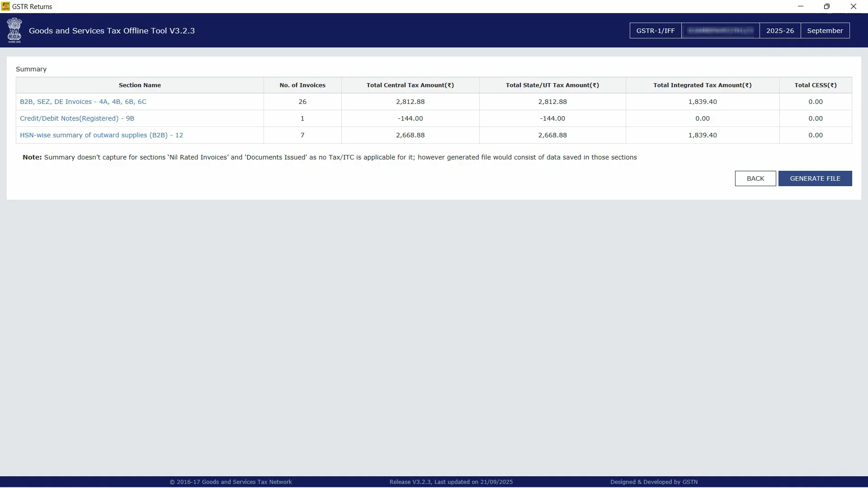Minimize the GSTR Returns window
This screenshot has height=488, width=868.
(801, 6)
